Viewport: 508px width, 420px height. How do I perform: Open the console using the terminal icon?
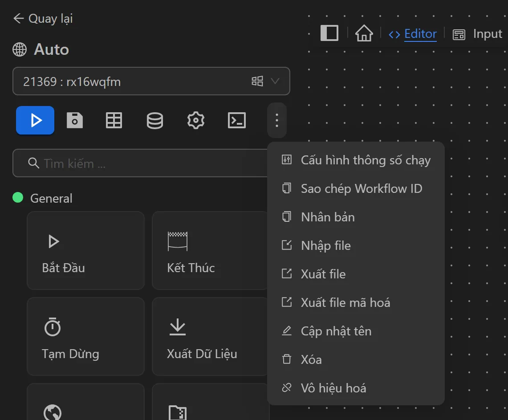[x=236, y=120]
